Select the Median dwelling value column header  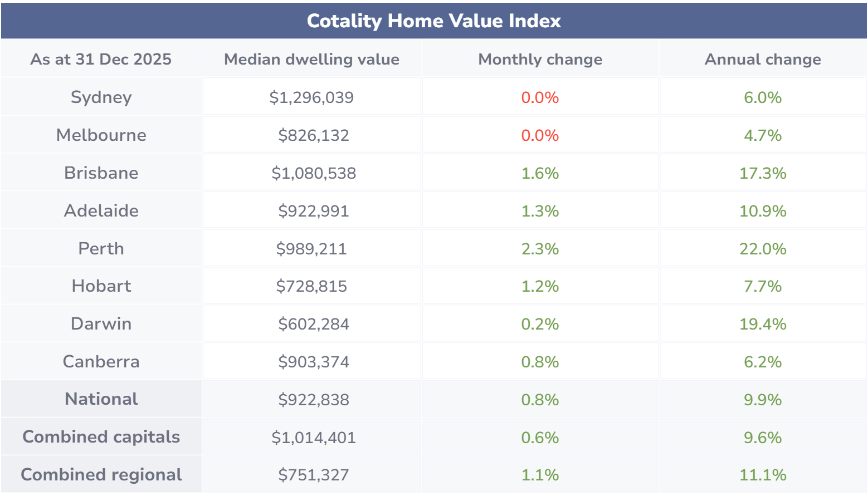[311, 60]
